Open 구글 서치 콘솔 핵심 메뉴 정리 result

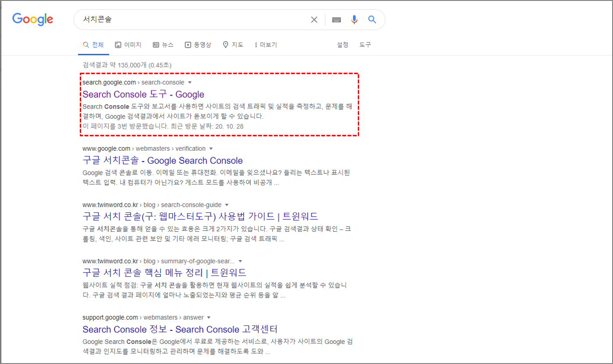click(164, 272)
